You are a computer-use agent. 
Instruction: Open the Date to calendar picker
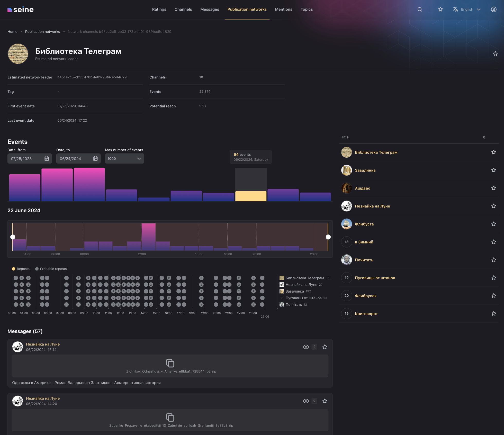(95, 158)
